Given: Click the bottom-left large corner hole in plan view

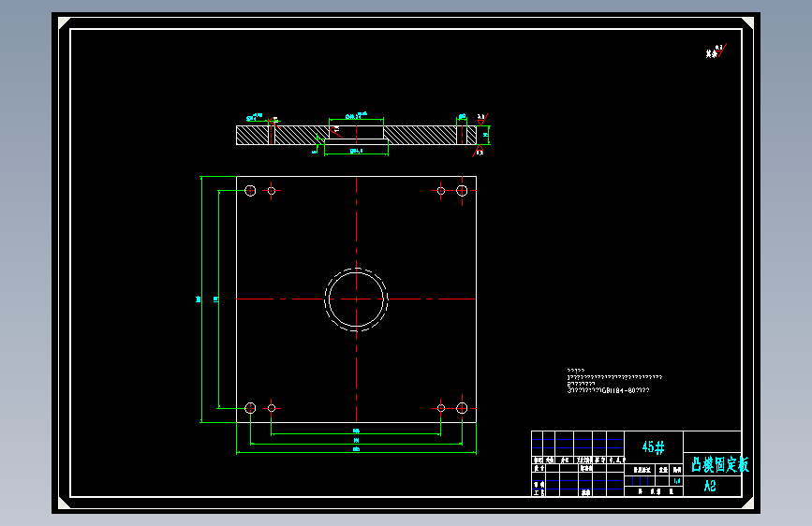Looking at the screenshot, I should 250,408.
